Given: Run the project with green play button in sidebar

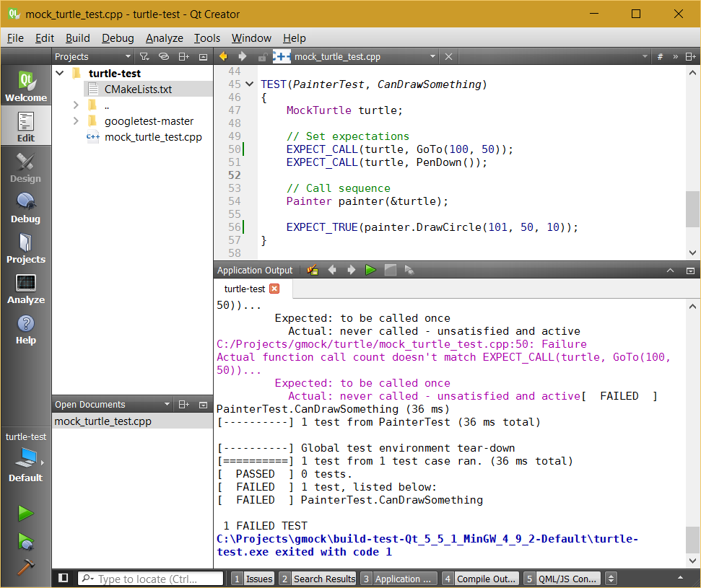Looking at the screenshot, I should [26, 514].
